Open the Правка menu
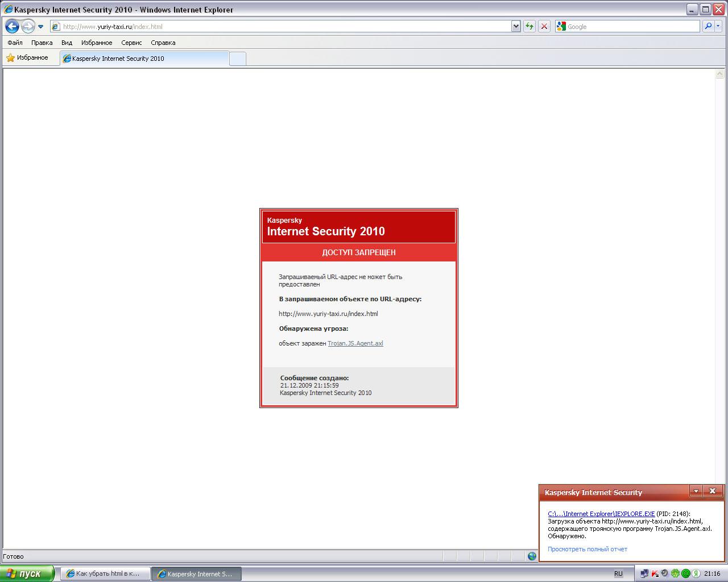728x582 pixels. coord(42,43)
